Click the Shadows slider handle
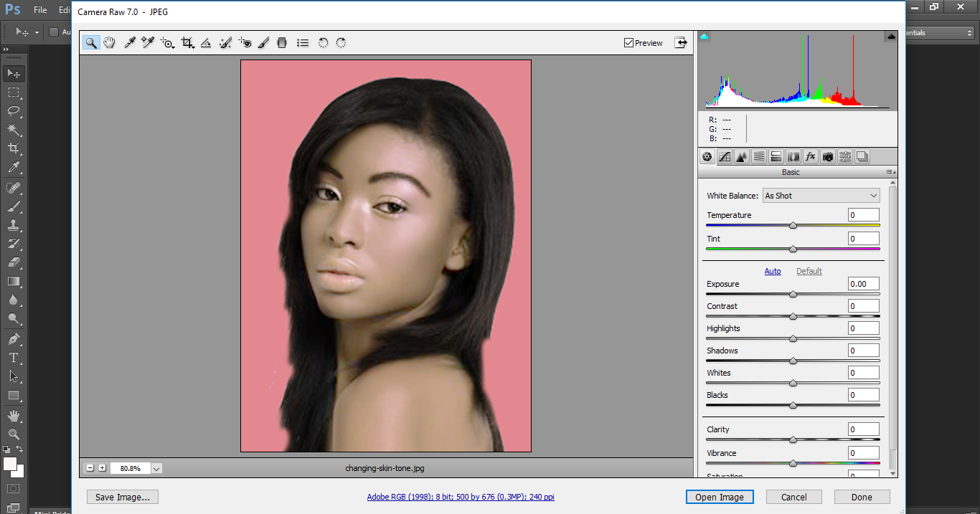Screen dimensions: 980x514 (x=793, y=361)
